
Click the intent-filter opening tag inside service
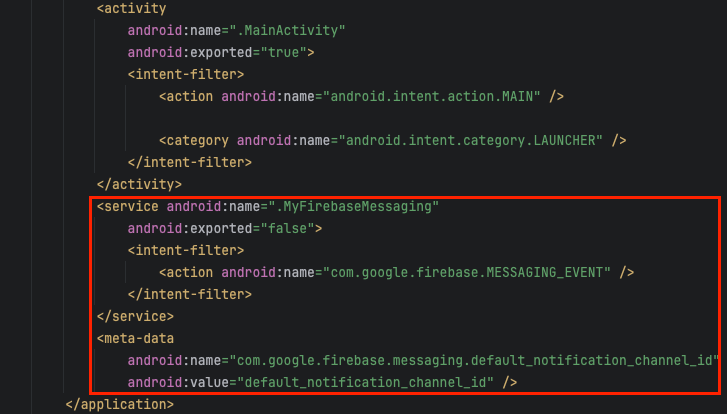tap(186, 251)
